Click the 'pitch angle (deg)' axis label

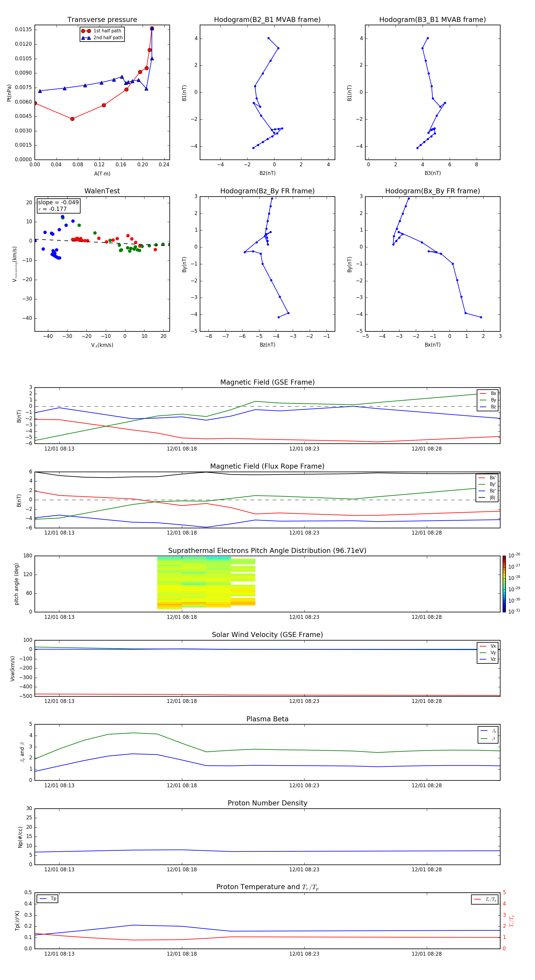pos(16,584)
